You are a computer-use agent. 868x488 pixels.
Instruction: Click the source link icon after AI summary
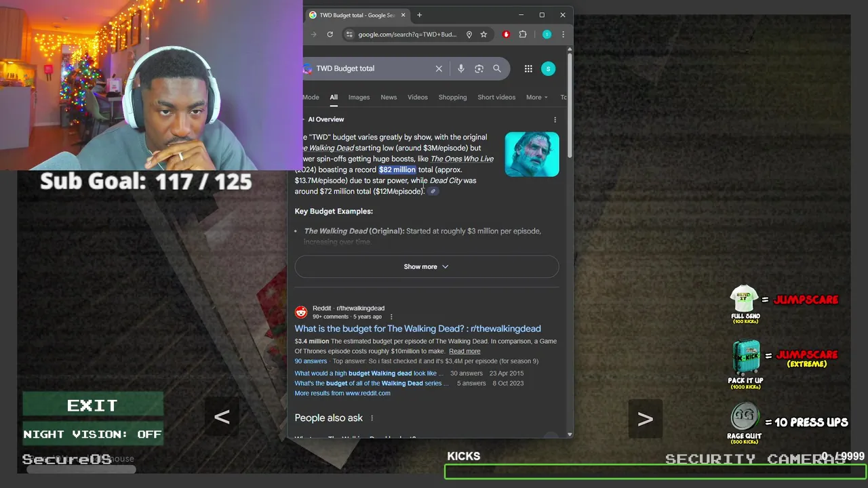tap(433, 191)
